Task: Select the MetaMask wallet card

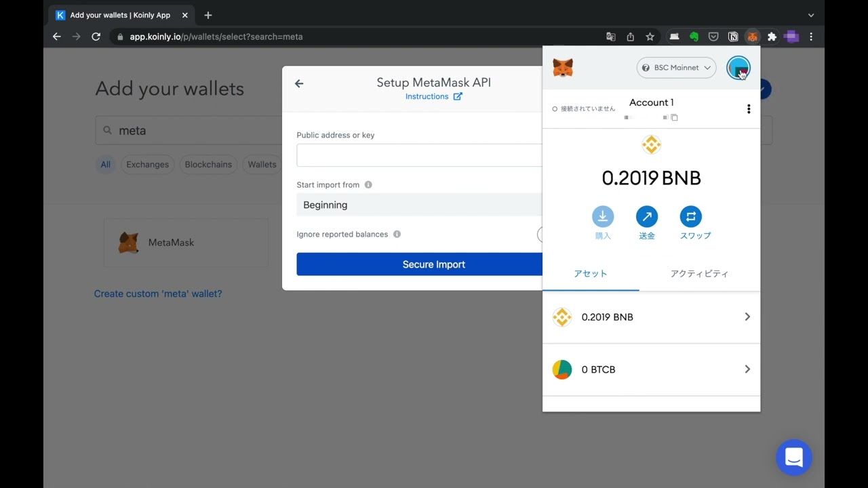Action: [x=186, y=243]
